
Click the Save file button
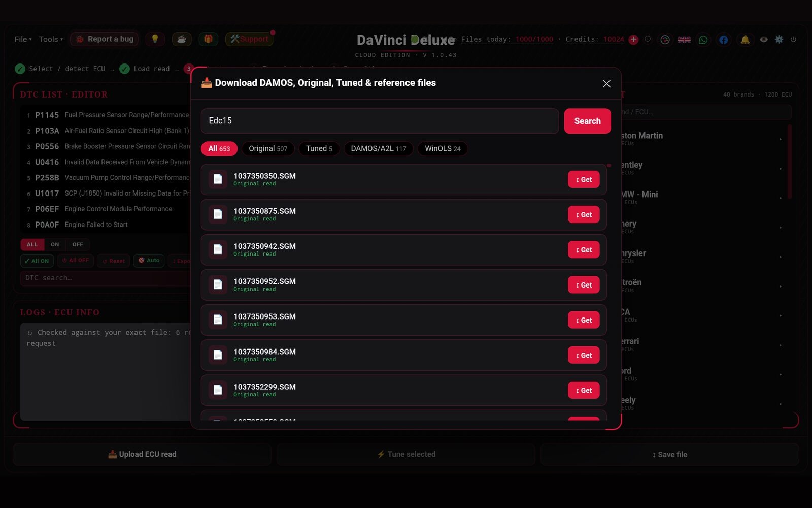tap(670, 454)
